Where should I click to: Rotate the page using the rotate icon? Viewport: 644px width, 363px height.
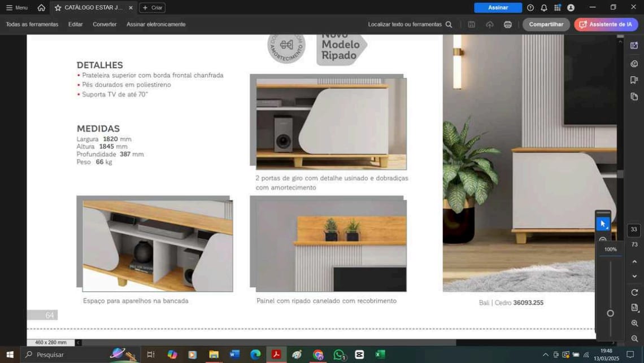[634, 292]
